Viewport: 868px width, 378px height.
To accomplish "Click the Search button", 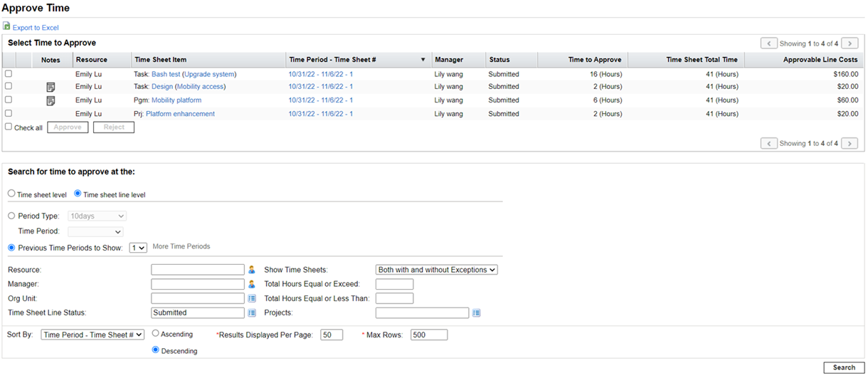I will pos(843,367).
